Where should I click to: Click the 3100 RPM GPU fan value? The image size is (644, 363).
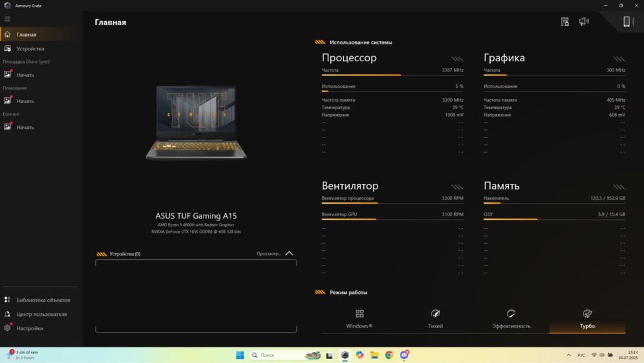tap(453, 214)
